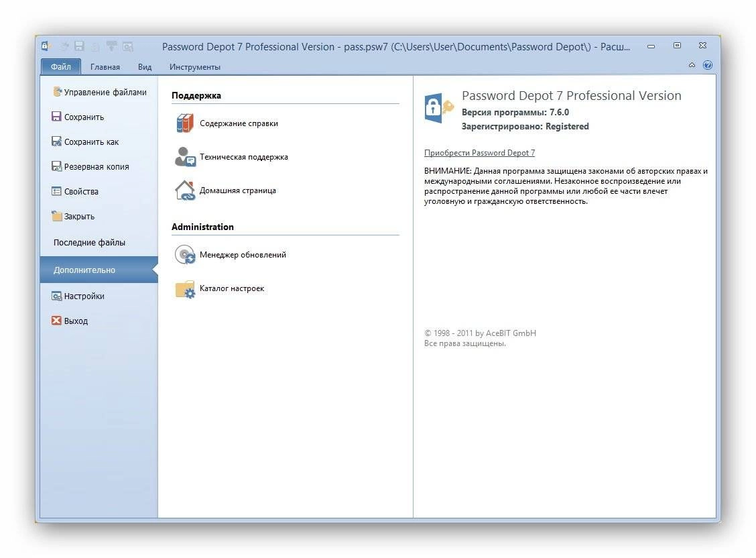The image size is (756, 558).
Task: Click the © 1998 - 2011 by AceBIT GmbH text
Action: (x=480, y=333)
